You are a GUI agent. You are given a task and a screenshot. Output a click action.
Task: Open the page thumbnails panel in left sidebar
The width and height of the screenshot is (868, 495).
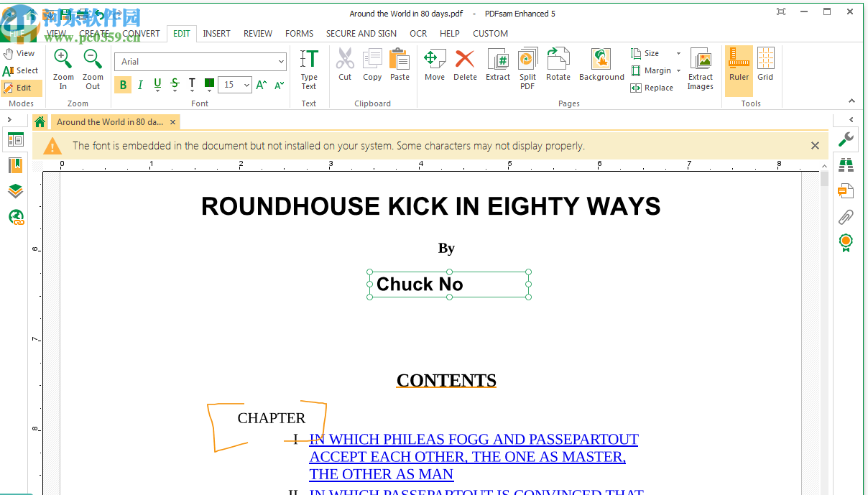click(16, 139)
